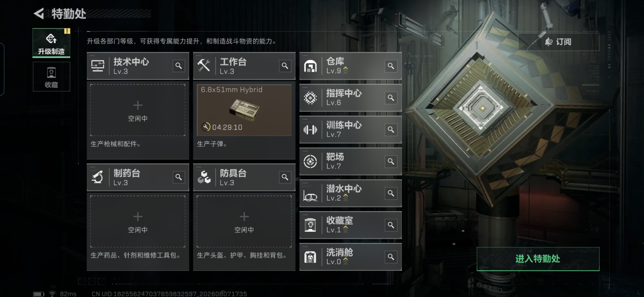Viewport: 644px width, 297px height.
Task: Inspect 仓库 details with its magnifier icon
Action: [x=391, y=66]
